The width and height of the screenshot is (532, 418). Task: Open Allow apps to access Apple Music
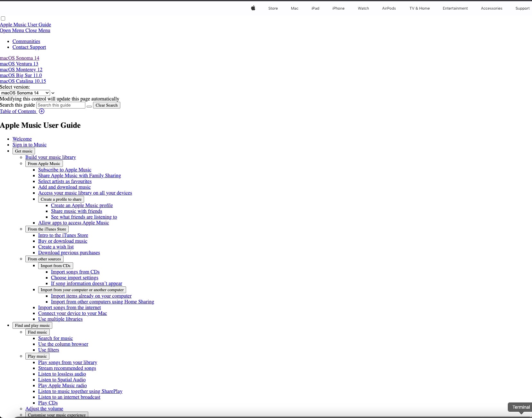73,223
